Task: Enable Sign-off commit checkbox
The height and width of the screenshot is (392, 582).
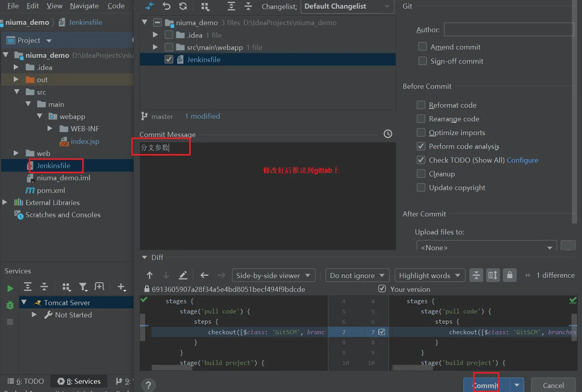Action: pyautogui.click(x=422, y=61)
